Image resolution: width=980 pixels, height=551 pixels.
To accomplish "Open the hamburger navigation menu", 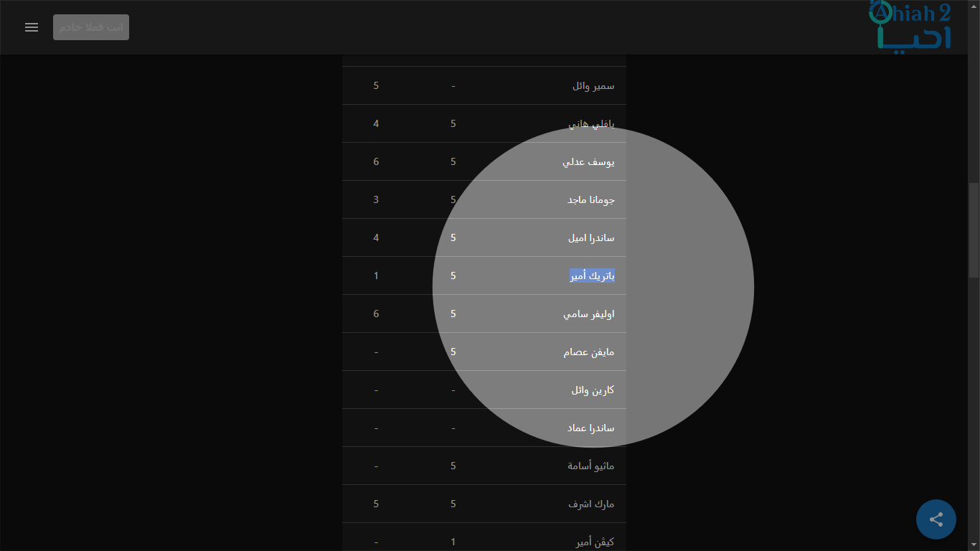I will click(32, 27).
